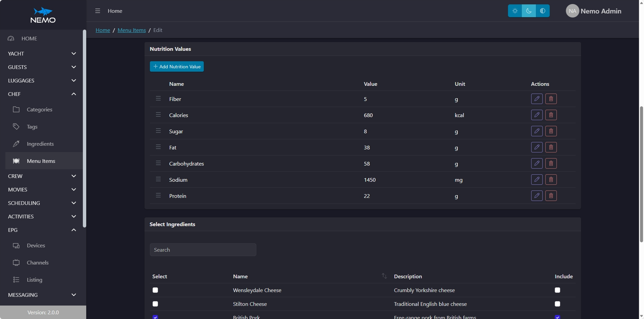Select the Wensleydale Cheese checkbox
644x319 pixels.
(155, 290)
